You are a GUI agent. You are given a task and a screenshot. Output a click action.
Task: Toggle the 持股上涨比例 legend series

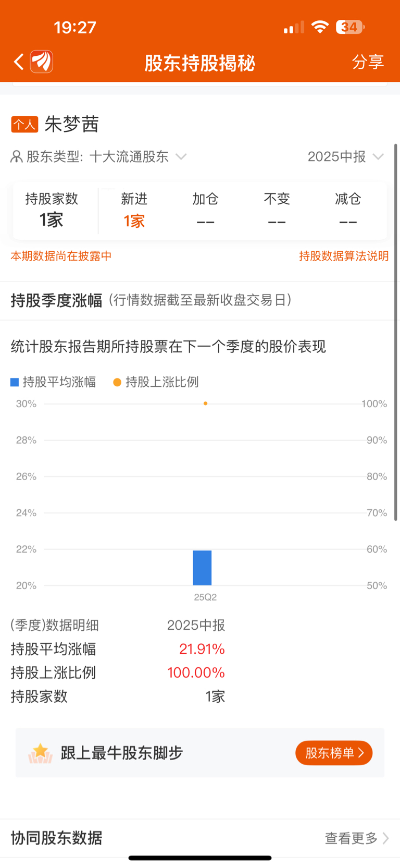coord(156,382)
